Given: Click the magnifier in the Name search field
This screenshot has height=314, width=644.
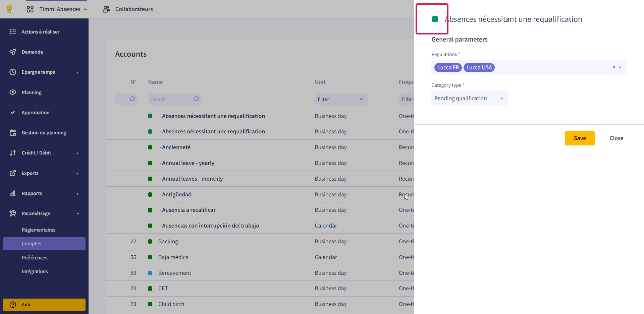Looking at the screenshot, I should (x=196, y=99).
